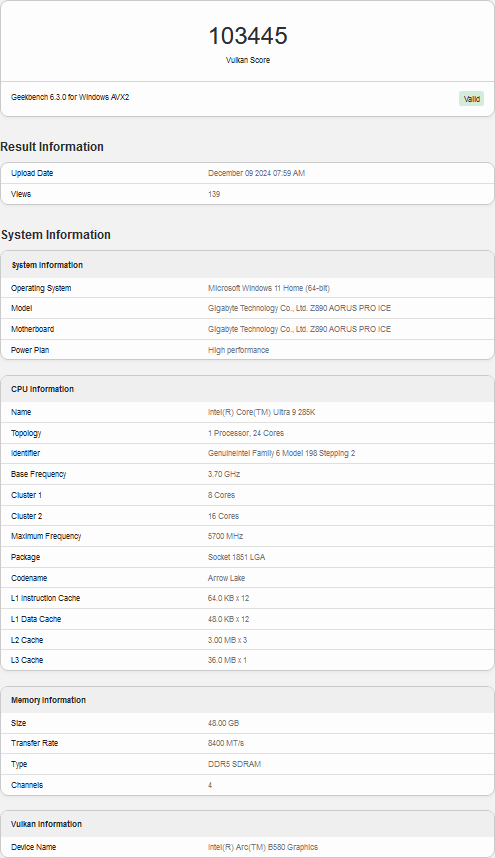This screenshot has width=495, height=858.
Task: Click the Model row Z890 AORUS PRO ICE value
Action: point(299,309)
